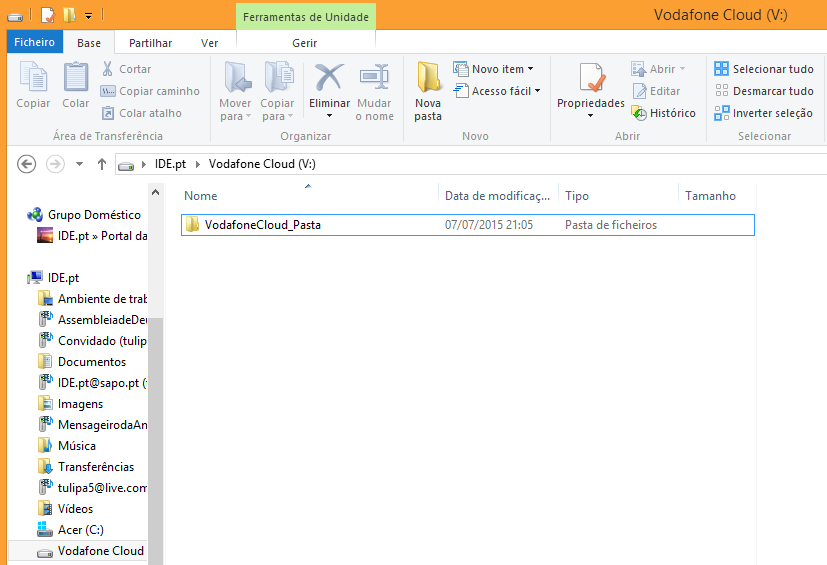Click the Cortar scissors icon
827x565 pixels.
(x=108, y=69)
